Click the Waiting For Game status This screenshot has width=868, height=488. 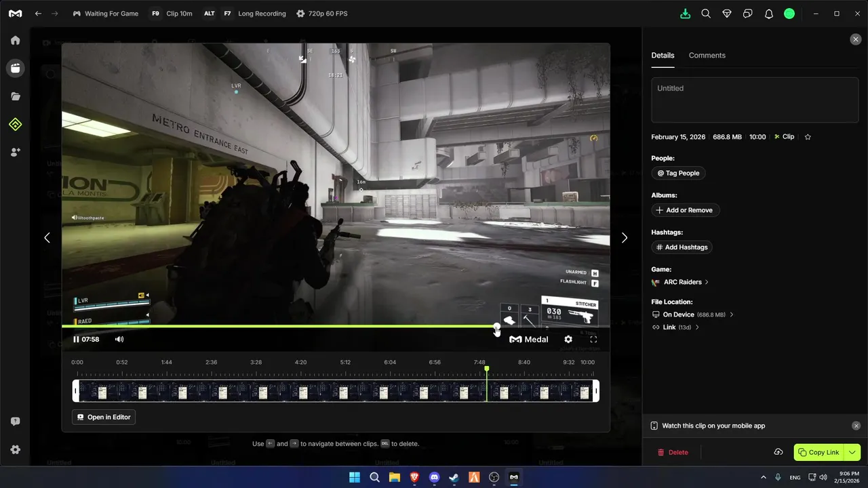coord(105,14)
